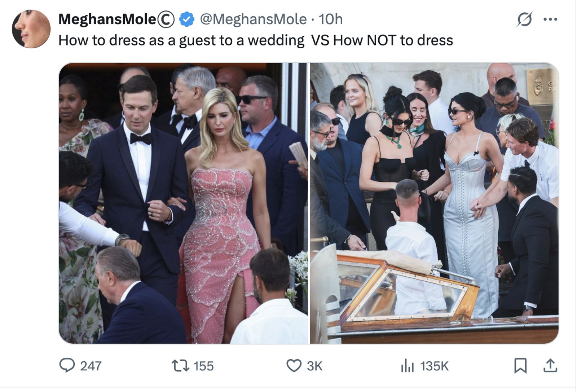Click the 135K views count
Viewport: 577px width, 392px height.
click(x=434, y=366)
